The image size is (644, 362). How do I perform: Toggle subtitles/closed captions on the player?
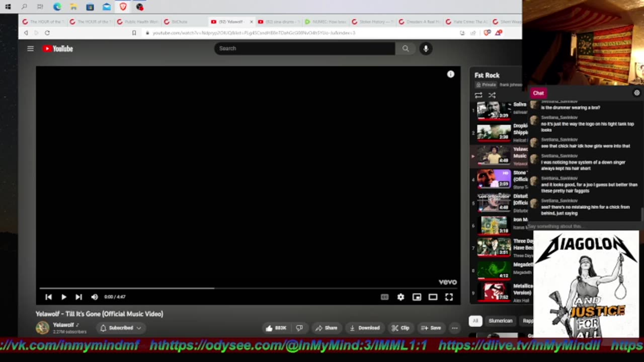[x=384, y=297]
